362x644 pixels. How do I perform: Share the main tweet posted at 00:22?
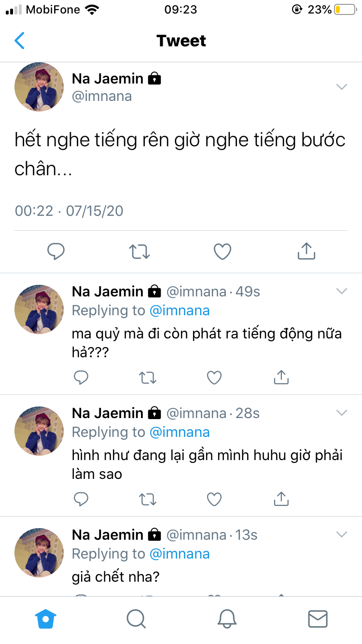pos(306,251)
